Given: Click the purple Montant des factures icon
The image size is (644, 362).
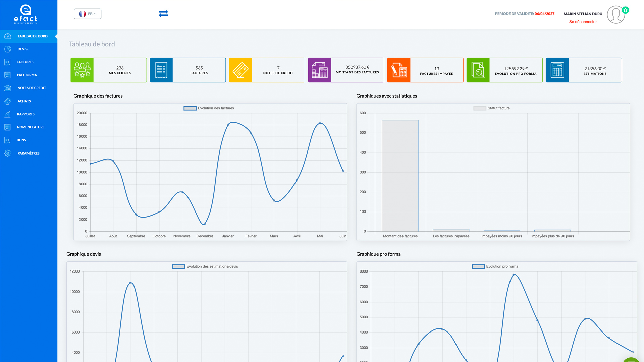Looking at the screenshot, I should [x=320, y=70].
